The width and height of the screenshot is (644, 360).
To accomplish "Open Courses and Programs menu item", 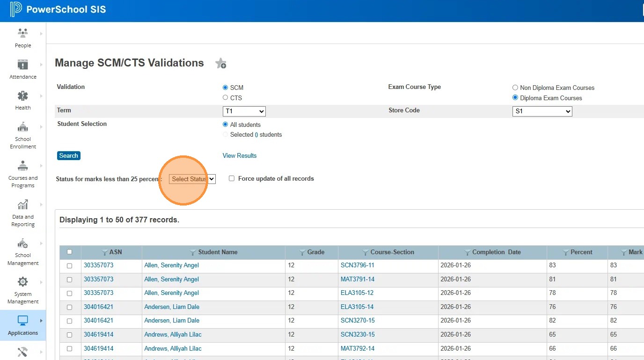I will [x=22, y=174].
